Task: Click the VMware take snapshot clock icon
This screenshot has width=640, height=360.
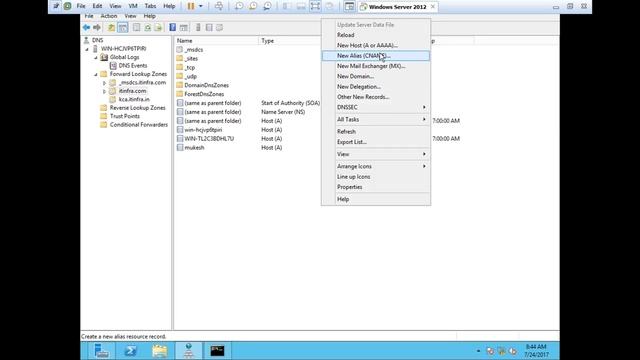Action: (239, 6)
